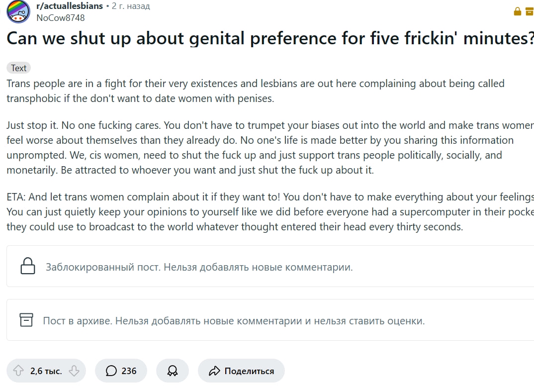
Task: Click the "2 г. назад" timestamp
Action: pyautogui.click(x=131, y=6)
